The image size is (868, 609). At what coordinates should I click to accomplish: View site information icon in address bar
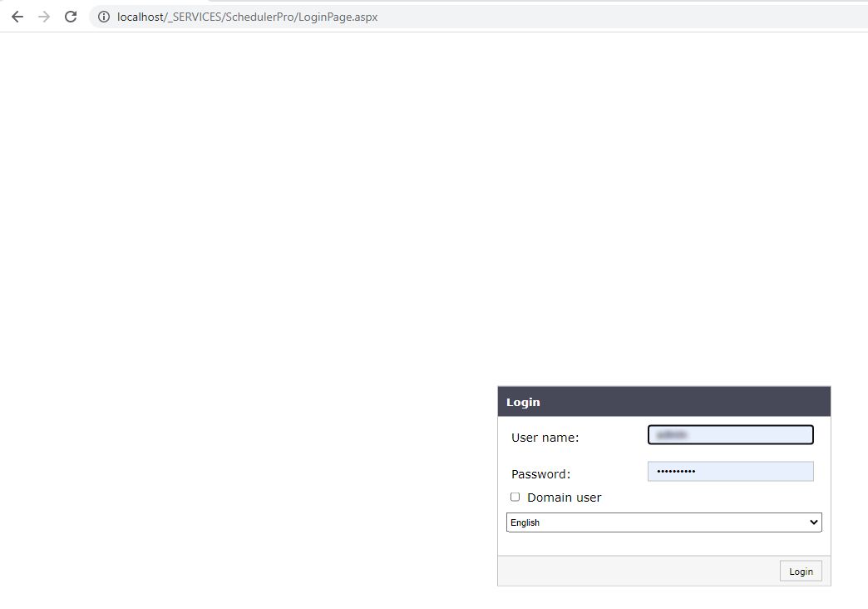pos(104,17)
